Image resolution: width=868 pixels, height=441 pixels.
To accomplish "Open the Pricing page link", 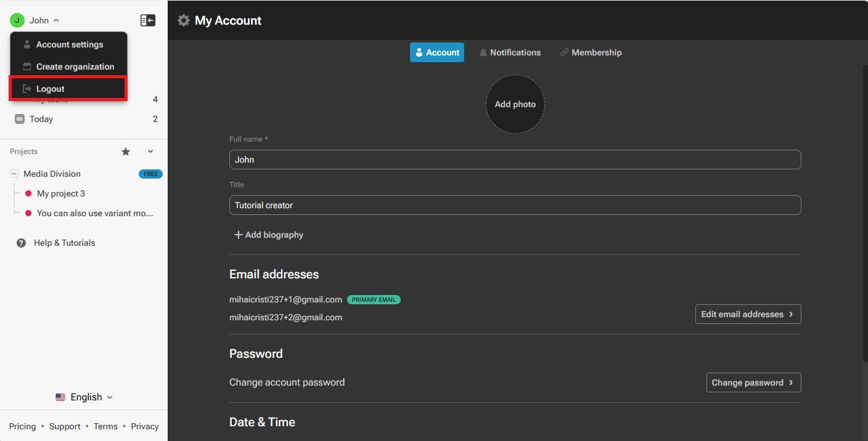I will (x=22, y=426).
